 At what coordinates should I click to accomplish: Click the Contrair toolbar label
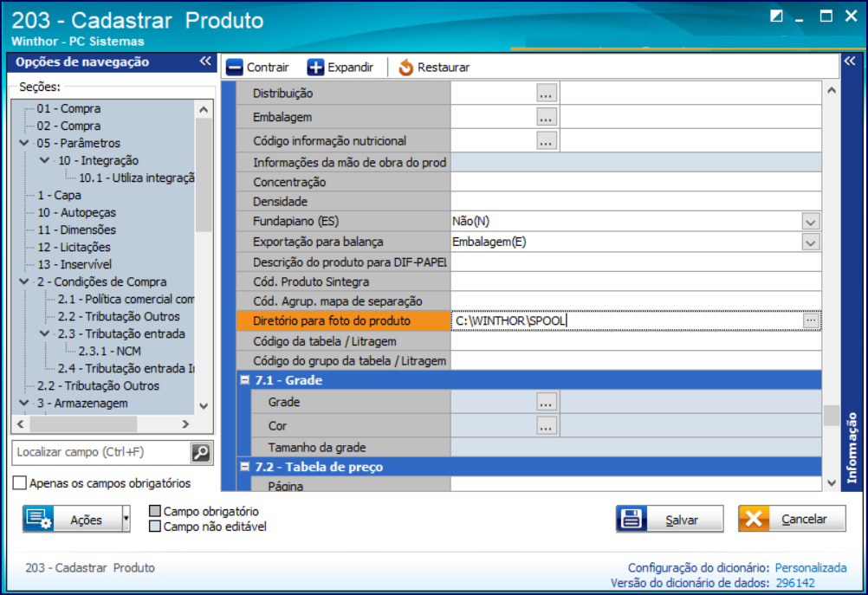pos(268,68)
